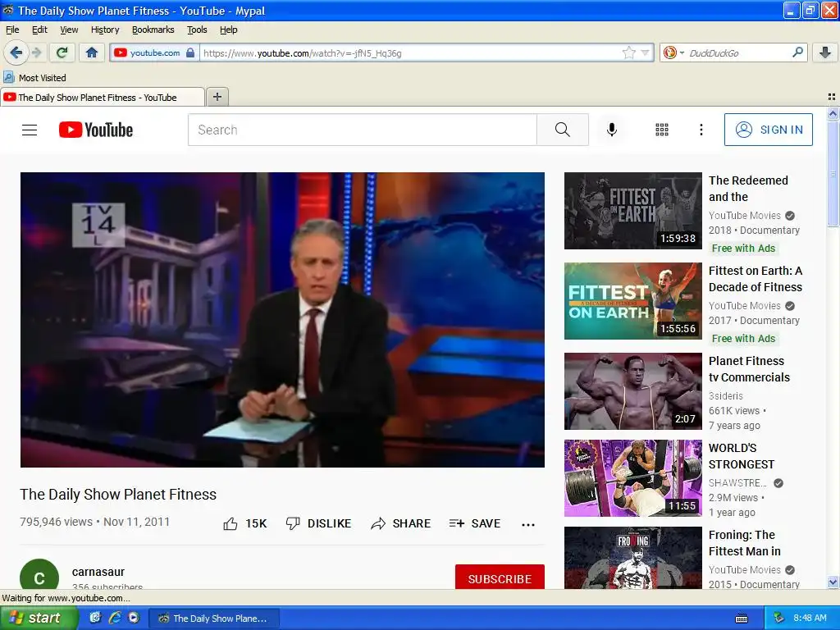Click the SIGN IN button

point(768,130)
